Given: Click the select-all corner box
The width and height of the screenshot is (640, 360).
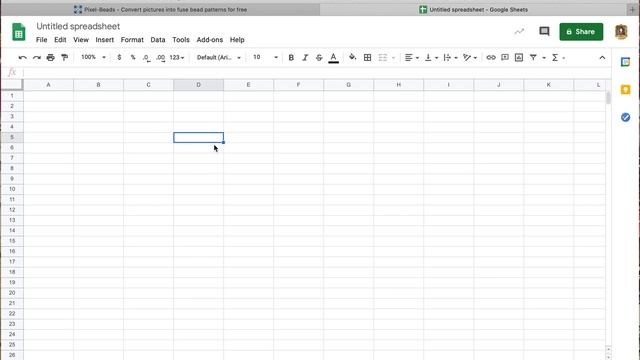Looking at the screenshot, I should 12,84.
